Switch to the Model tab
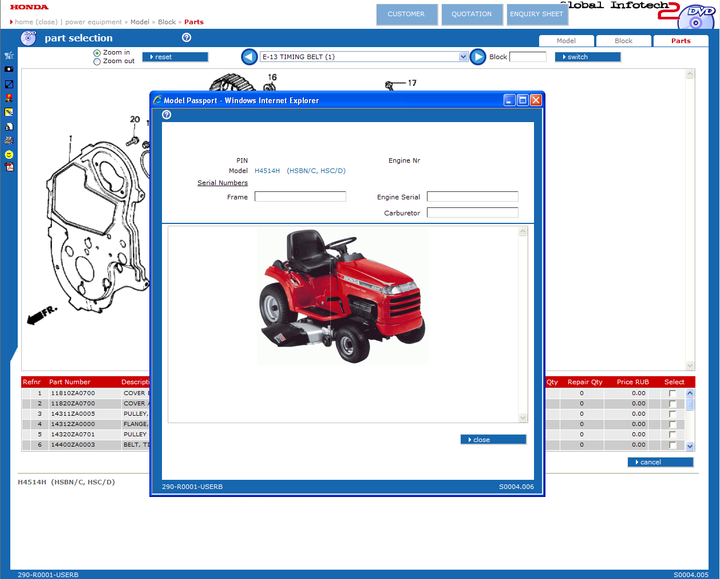Screen dimensions: 720x579 tap(566, 41)
